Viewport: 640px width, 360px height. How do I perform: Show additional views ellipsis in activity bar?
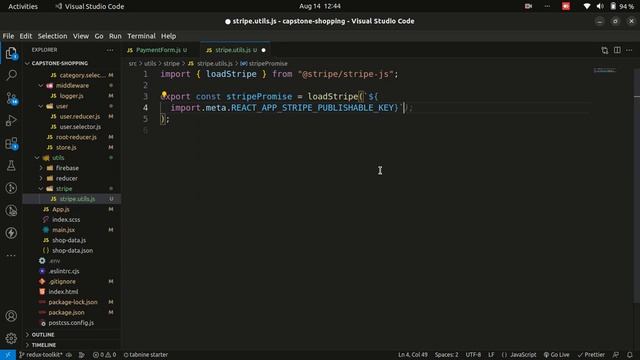[x=11, y=256]
